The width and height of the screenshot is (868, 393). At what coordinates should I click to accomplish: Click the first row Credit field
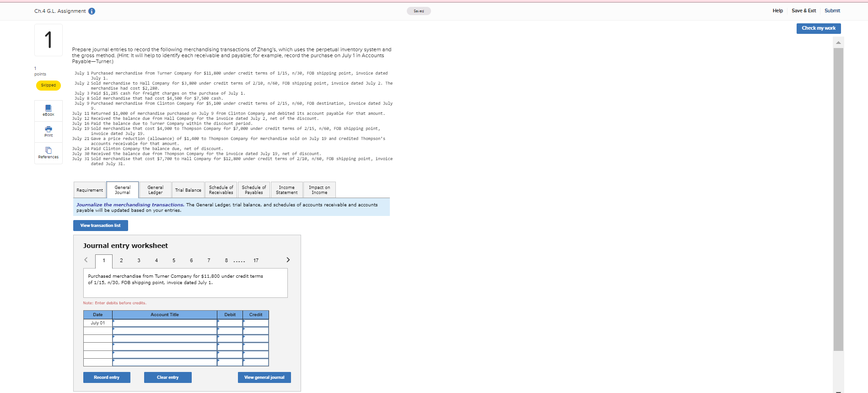pyautogui.click(x=256, y=323)
